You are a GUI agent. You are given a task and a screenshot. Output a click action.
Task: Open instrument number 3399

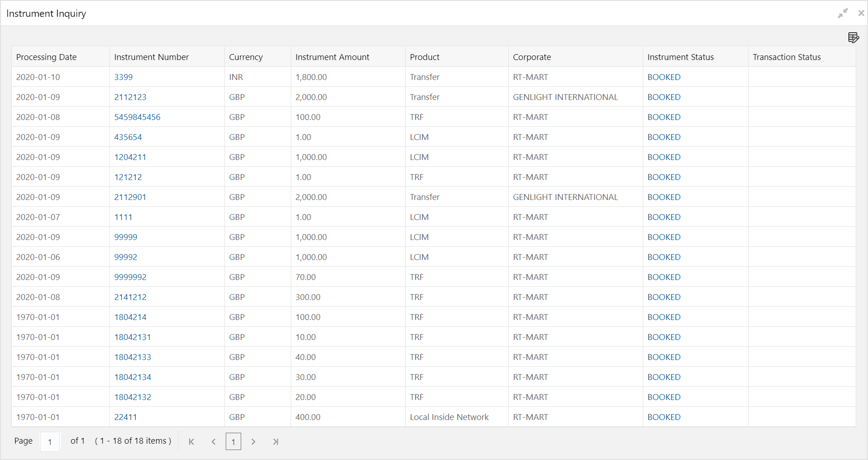click(x=124, y=77)
